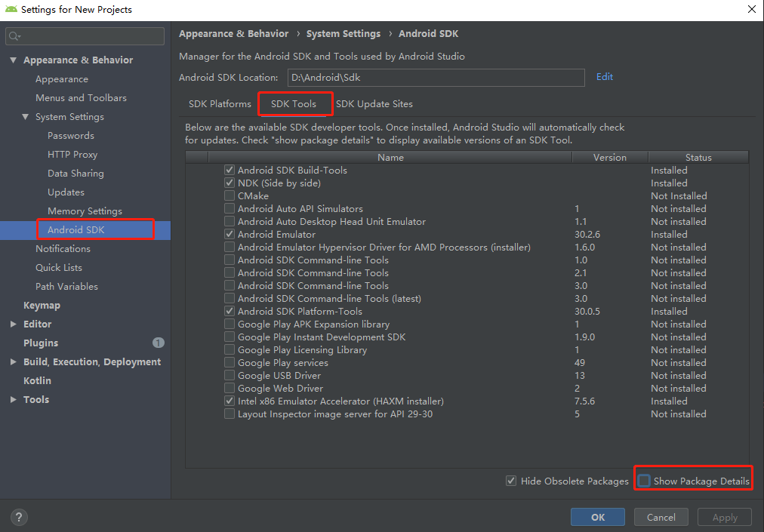Click version 30.2.6 cell

(x=587, y=235)
